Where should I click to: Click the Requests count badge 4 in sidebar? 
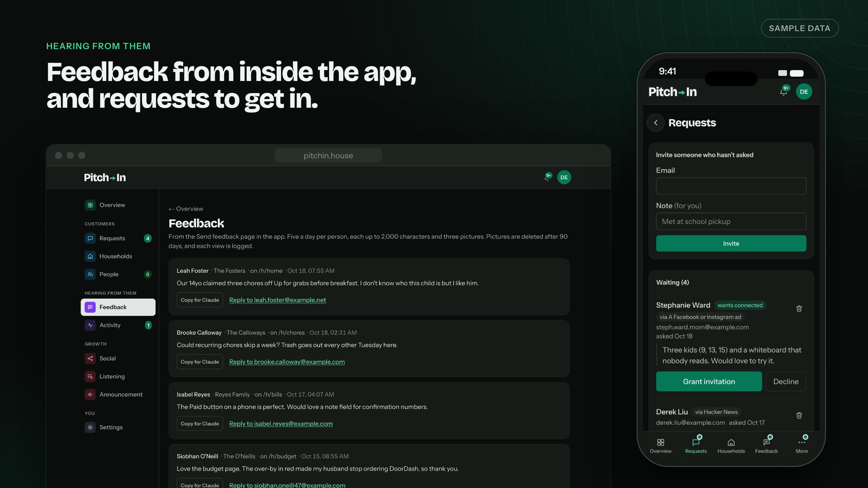(x=148, y=238)
